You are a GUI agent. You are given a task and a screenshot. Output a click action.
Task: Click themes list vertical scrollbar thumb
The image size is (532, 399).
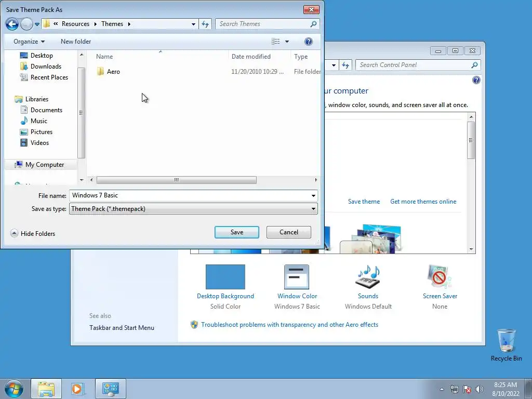click(471, 140)
